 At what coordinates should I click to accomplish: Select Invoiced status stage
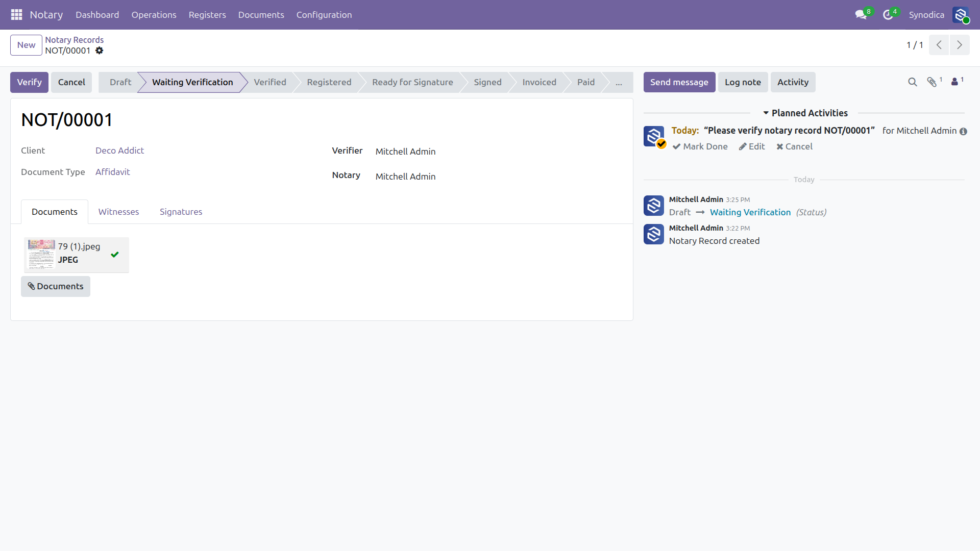pyautogui.click(x=539, y=82)
